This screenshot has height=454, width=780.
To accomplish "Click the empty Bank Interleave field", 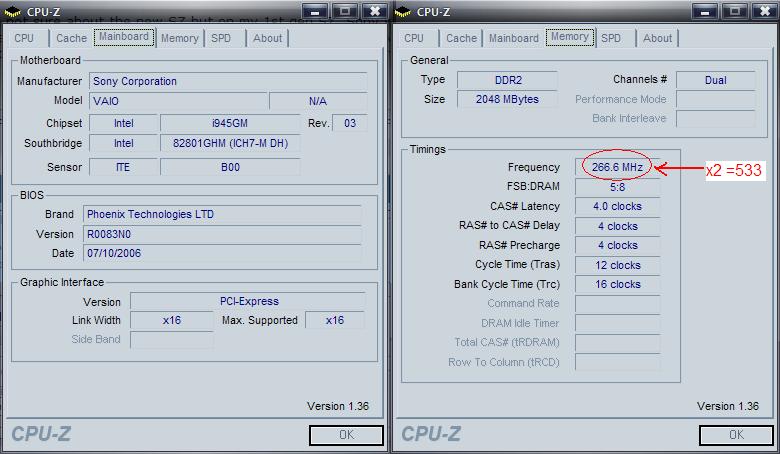I will [x=716, y=118].
